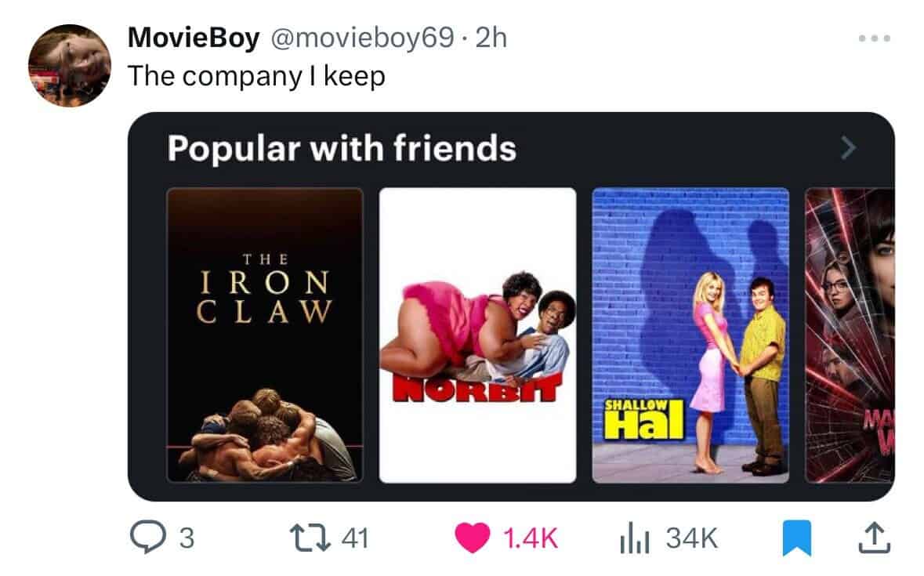Click the MovieBoy display name
Screen dimensions: 924x576
click(194, 38)
